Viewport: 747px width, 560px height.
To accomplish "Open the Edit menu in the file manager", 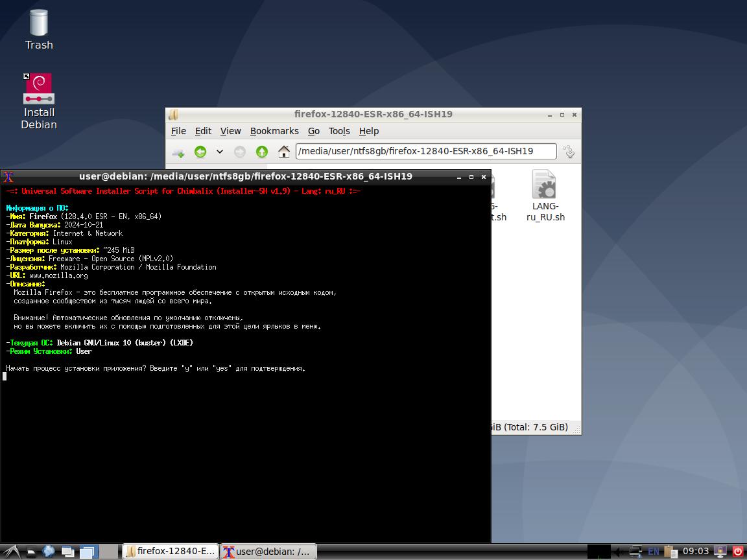I will pos(203,131).
